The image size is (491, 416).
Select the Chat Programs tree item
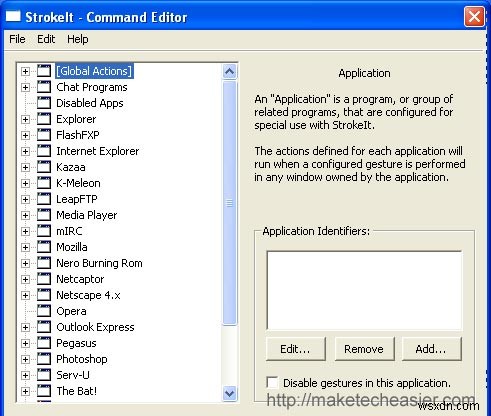[x=92, y=87]
